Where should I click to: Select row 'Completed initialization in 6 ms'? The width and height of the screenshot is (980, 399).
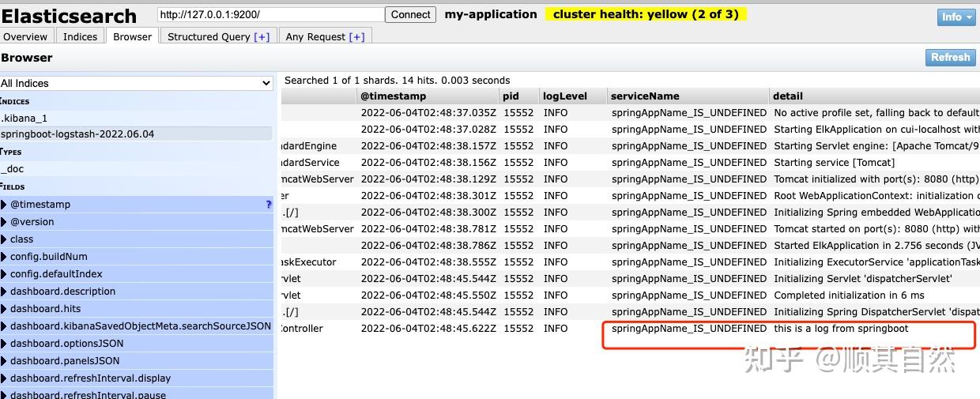tap(630, 295)
